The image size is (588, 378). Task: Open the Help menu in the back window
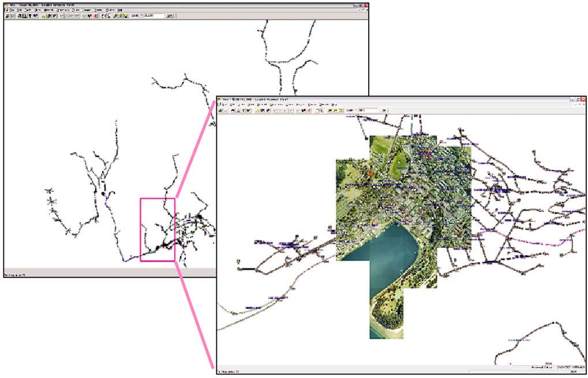(120, 10)
